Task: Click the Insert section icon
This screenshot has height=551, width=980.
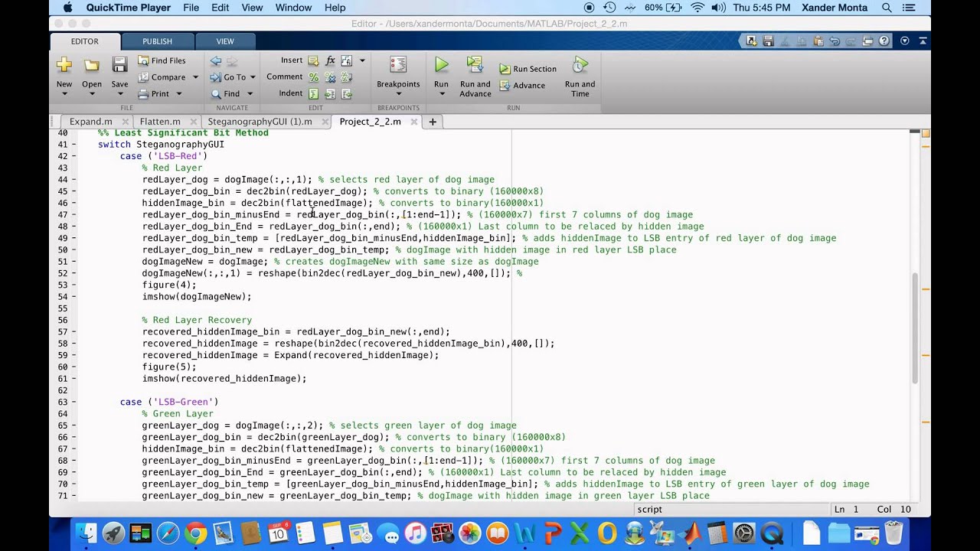Action: pyautogui.click(x=313, y=60)
